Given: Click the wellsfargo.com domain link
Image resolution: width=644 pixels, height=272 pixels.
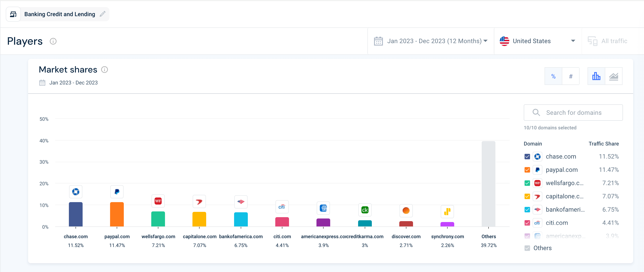Looking at the screenshot, I should click(565, 183).
